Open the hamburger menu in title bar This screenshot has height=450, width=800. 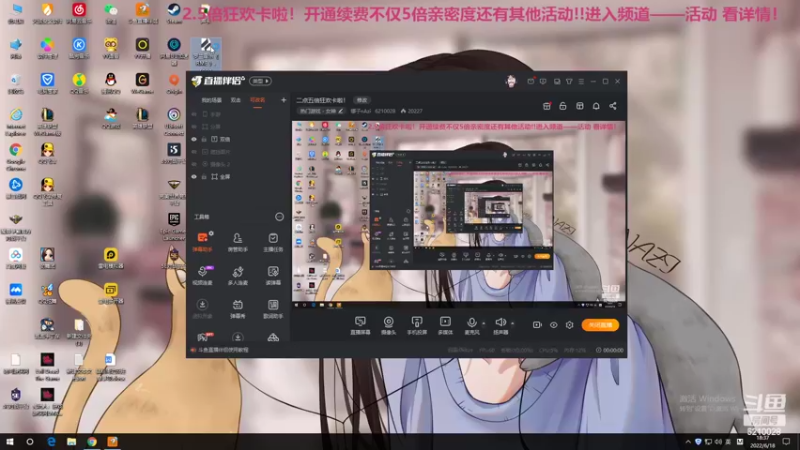pos(581,81)
